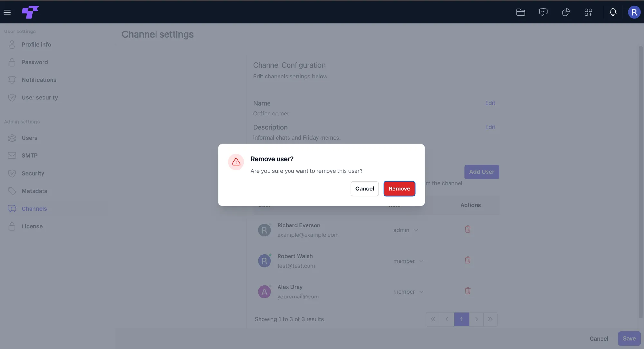Click the Save button at bottom
Screen dimensions: 644x349
(x=629, y=339)
